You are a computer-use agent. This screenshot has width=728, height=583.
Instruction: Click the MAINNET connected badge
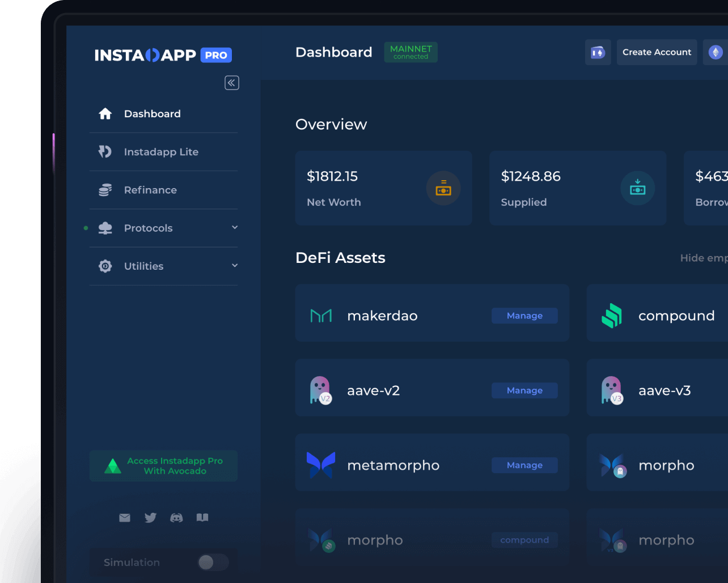click(411, 52)
